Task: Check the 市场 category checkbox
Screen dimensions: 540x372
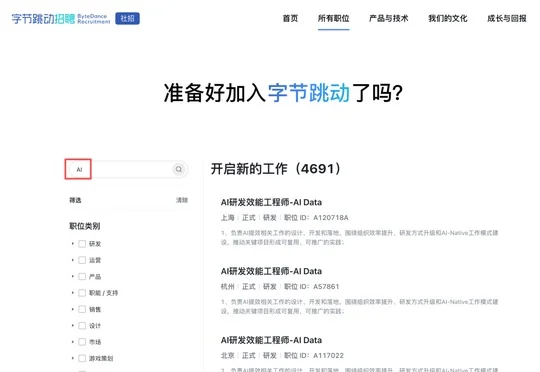Action: 82,342
